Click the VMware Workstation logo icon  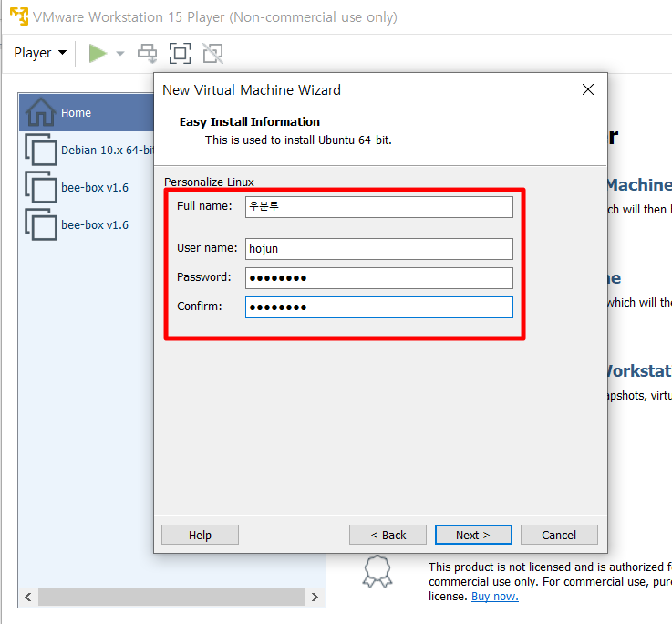19,16
